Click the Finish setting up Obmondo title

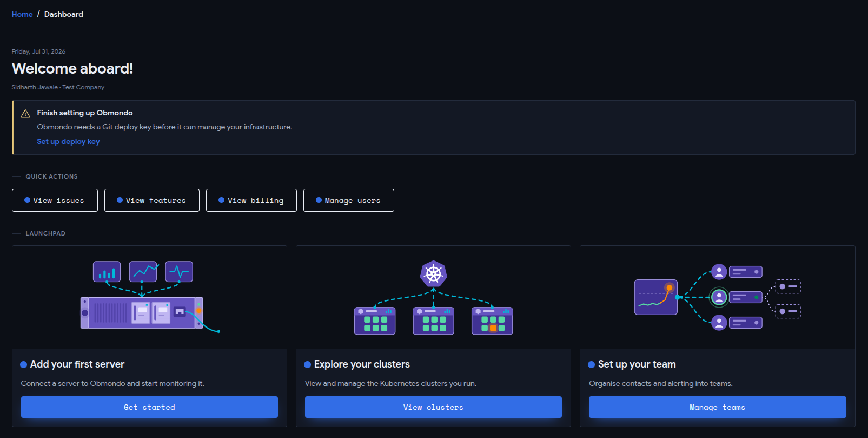pos(85,113)
